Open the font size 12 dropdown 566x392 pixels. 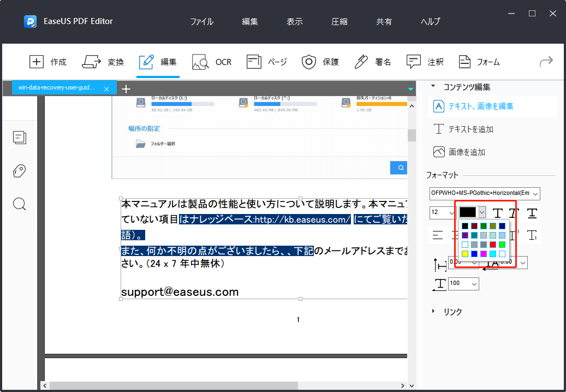click(x=442, y=213)
